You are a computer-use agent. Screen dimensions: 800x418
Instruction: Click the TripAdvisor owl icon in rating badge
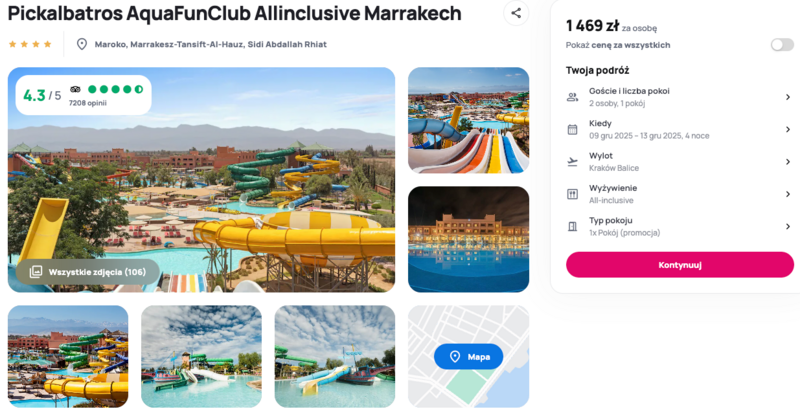75,89
